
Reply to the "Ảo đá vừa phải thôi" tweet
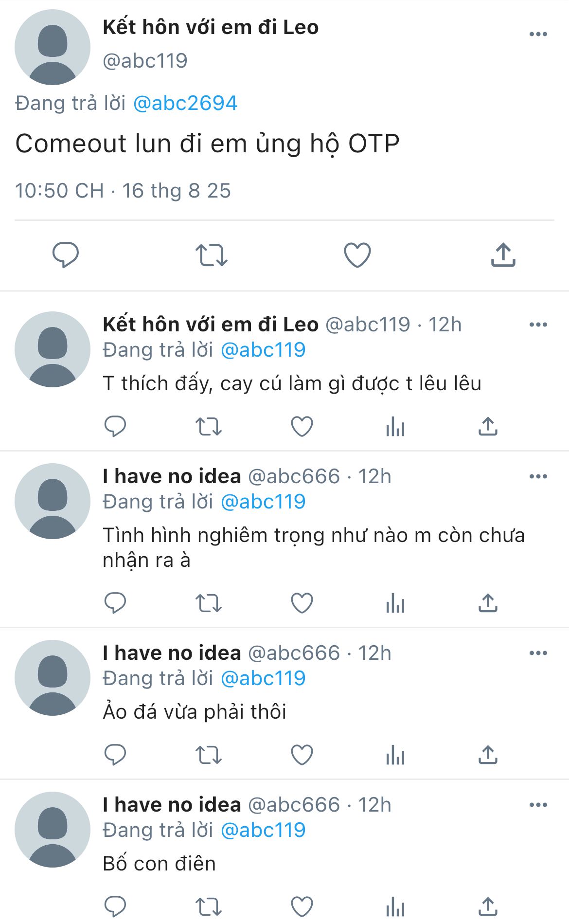click(x=115, y=755)
